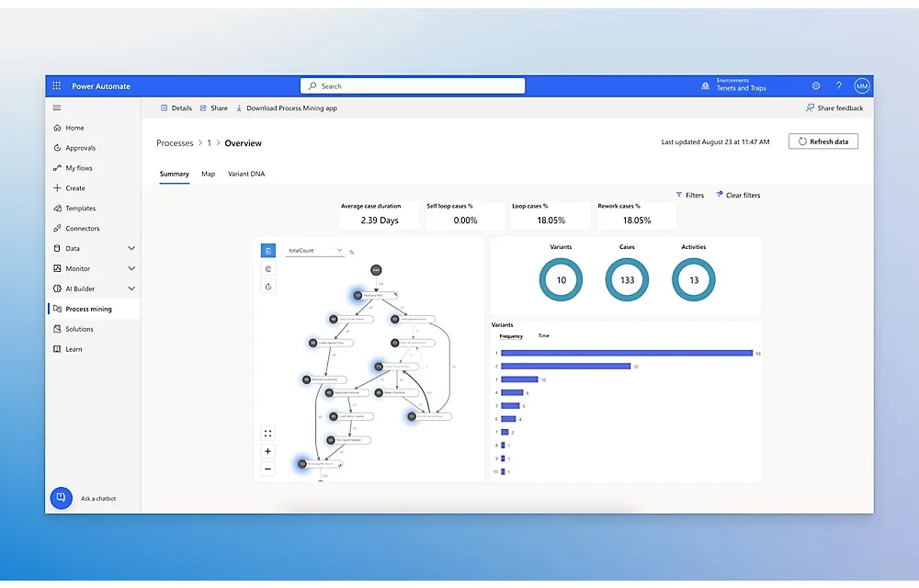Click variant 1 frequency bar

(x=627, y=353)
